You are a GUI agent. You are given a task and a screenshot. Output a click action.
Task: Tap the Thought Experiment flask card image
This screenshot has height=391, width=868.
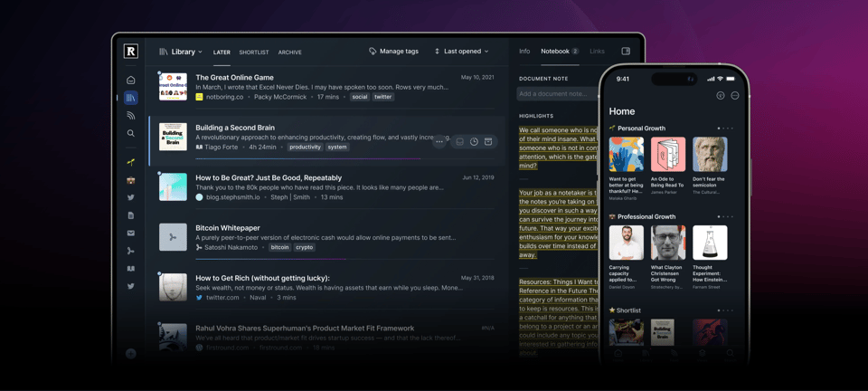[x=710, y=243]
